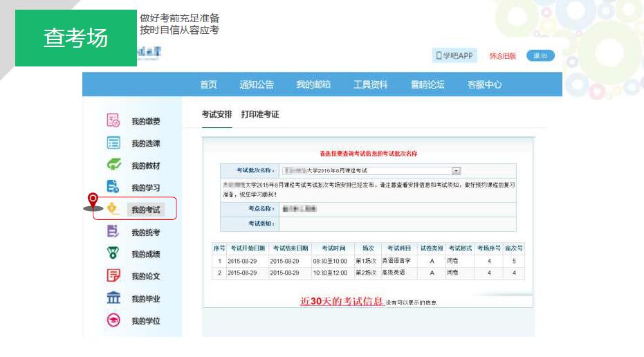Click the 考试结束日期 column header
The width and height of the screenshot is (644, 357).
point(291,248)
